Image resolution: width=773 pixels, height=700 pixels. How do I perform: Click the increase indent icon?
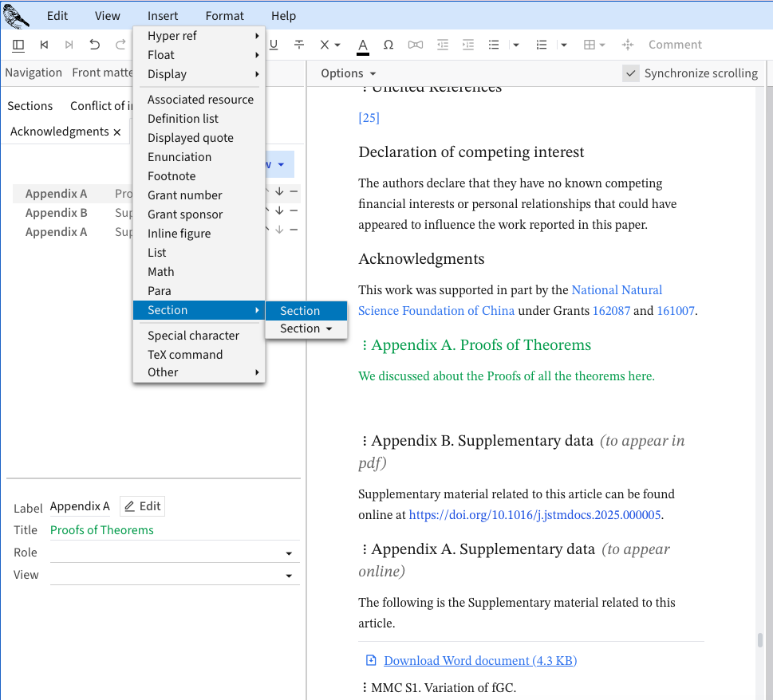(x=468, y=45)
